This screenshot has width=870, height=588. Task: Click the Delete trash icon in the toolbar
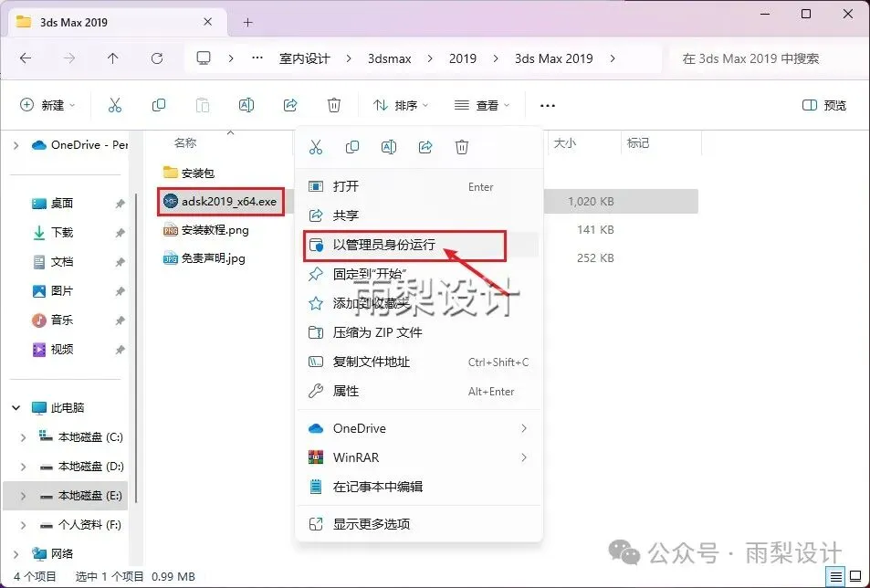pos(334,105)
